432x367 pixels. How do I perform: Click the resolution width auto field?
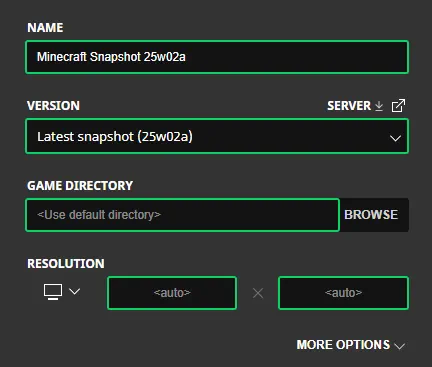(172, 293)
